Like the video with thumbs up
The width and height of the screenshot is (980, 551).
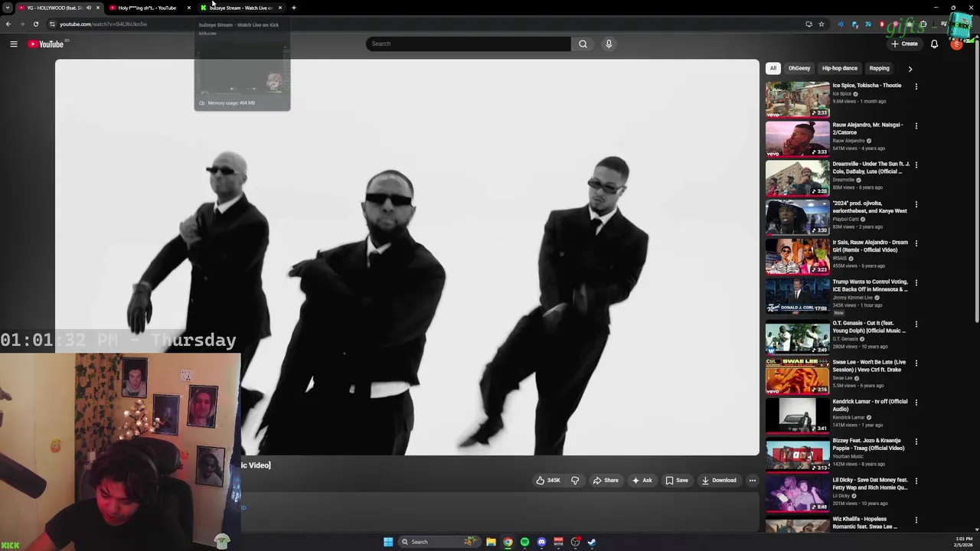548,481
